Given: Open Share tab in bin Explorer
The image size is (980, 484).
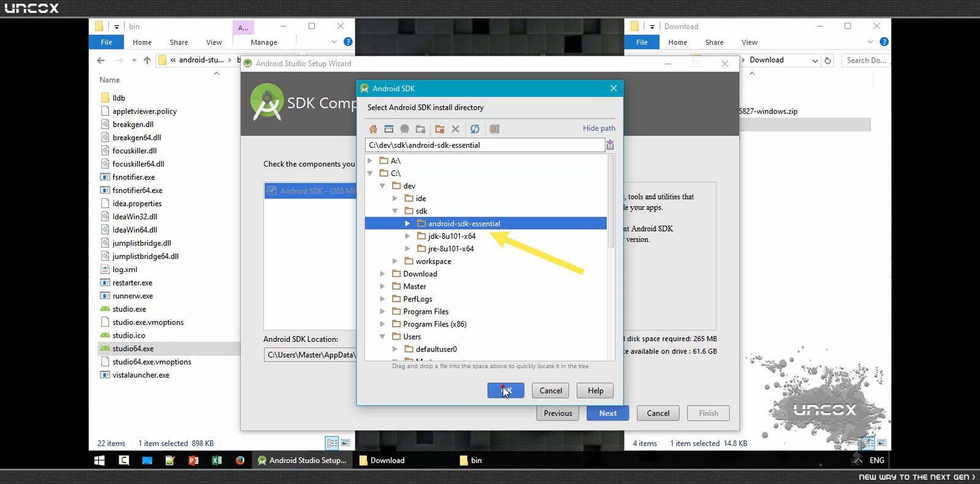Looking at the screenshot, I should [x=179, y=42].
